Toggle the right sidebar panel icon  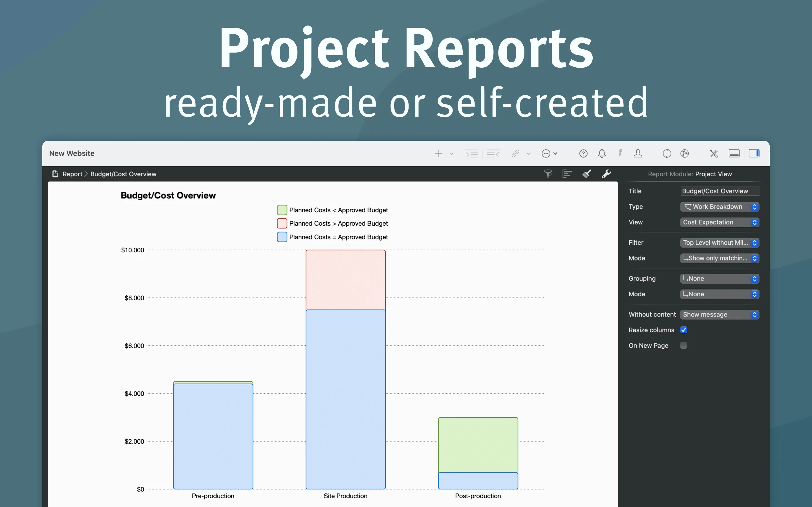coord(754,154)
